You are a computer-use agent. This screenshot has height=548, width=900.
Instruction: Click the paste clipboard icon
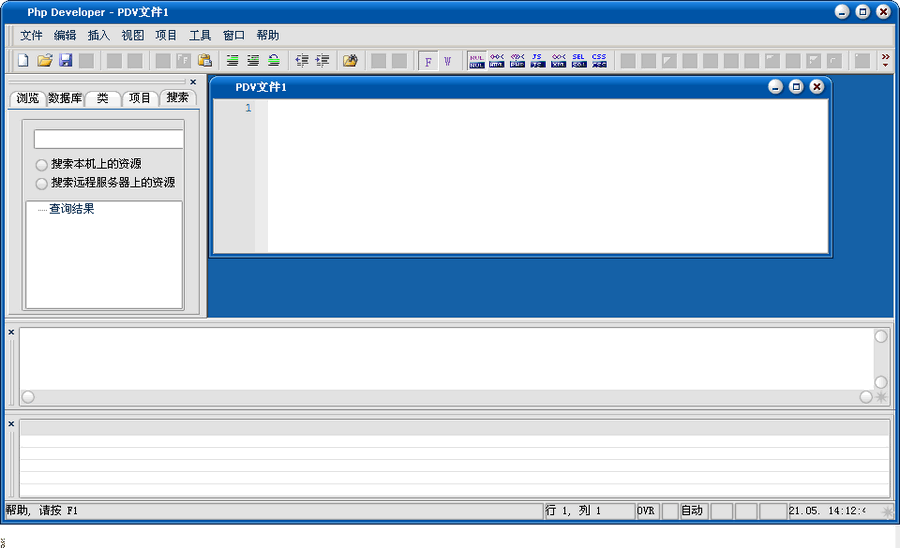click(204, 60)
